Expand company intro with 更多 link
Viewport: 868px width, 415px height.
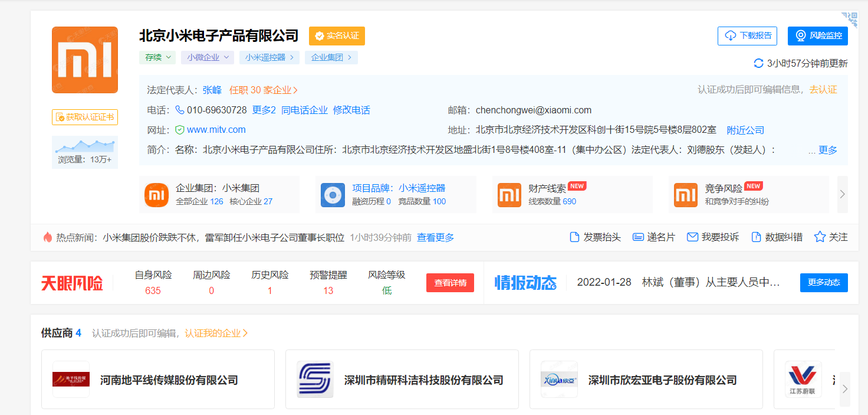coord(827,150)
